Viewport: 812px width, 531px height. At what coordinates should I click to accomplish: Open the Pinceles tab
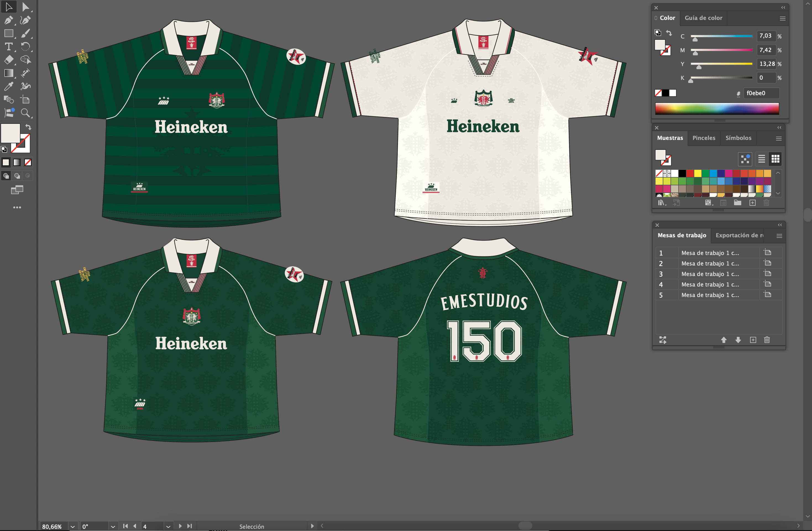pyautogui.click(x=703, y=138)
